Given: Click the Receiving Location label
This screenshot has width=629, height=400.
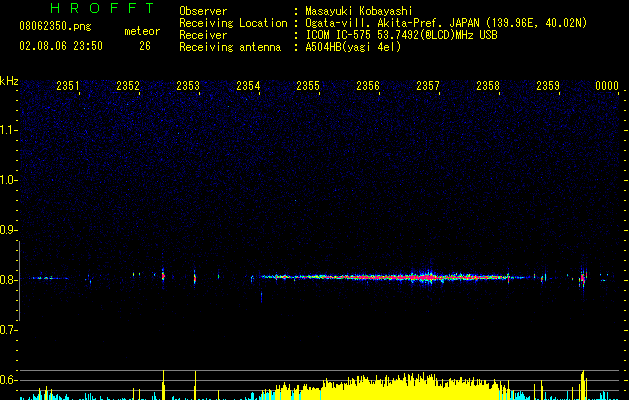Looking at the screenshot, I should click(233, 23).
